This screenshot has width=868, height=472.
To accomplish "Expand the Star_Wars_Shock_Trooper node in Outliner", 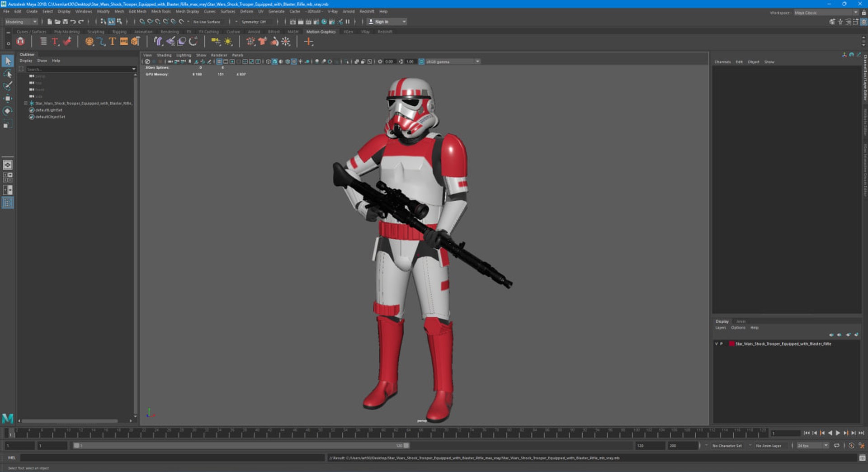I will click(x=26, y=104).
